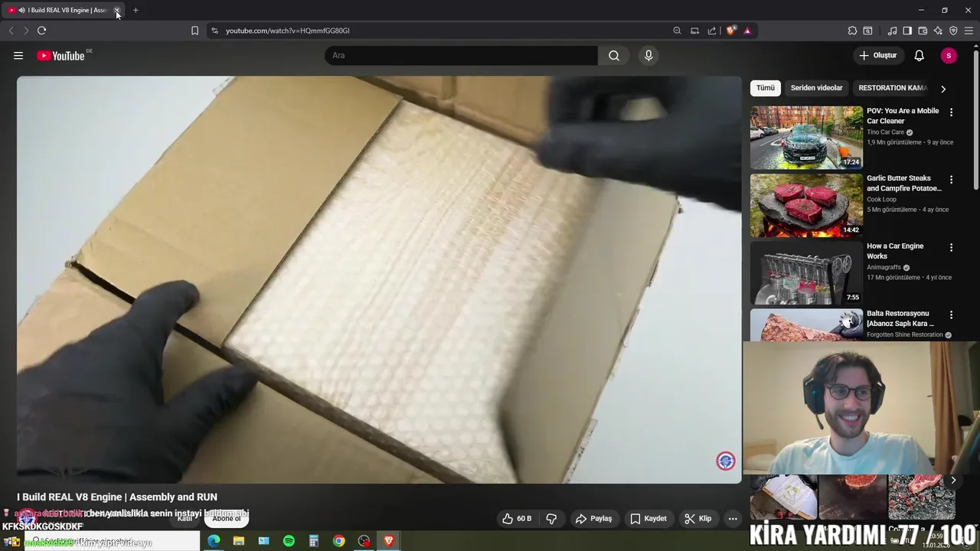The width and height of the screenshot is (980, 551).
Task: Click the page vertical scrollbar thumb
Action: click(x=975, y=119)
